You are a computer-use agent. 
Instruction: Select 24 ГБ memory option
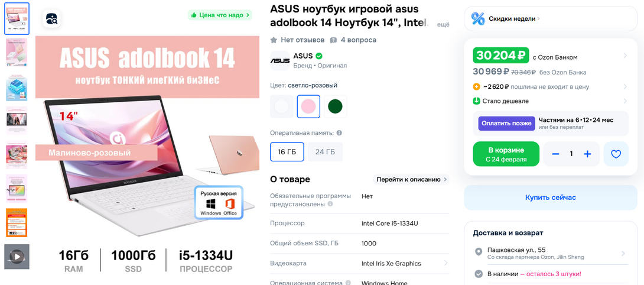[325, 152]
